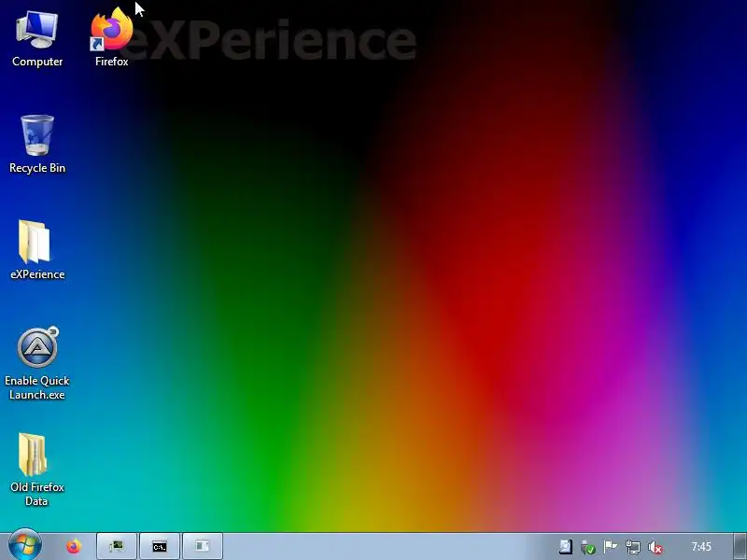Open the Action Center flag icon
This screenshot has height=560, width=747.
[611, 547]
